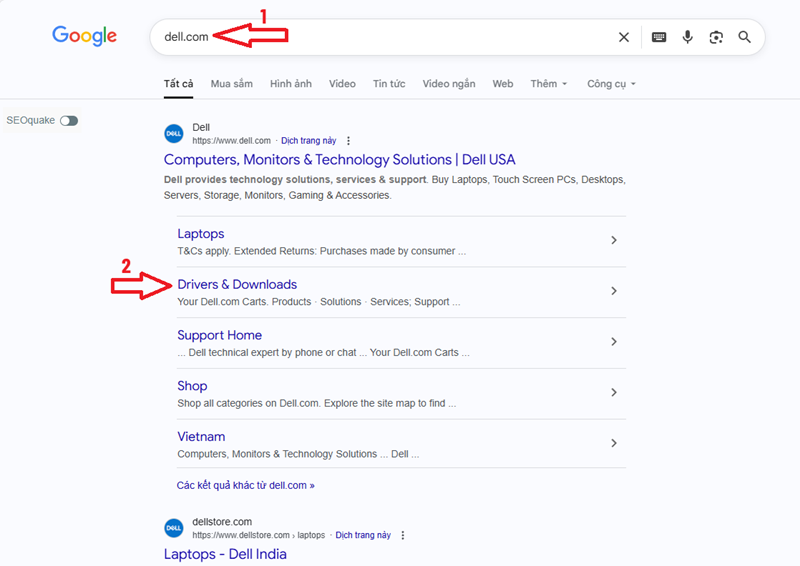This screenshot has width=800, height=566.
Task: Switch to the Hình ảnh tab
Action: tap(291, 84)
